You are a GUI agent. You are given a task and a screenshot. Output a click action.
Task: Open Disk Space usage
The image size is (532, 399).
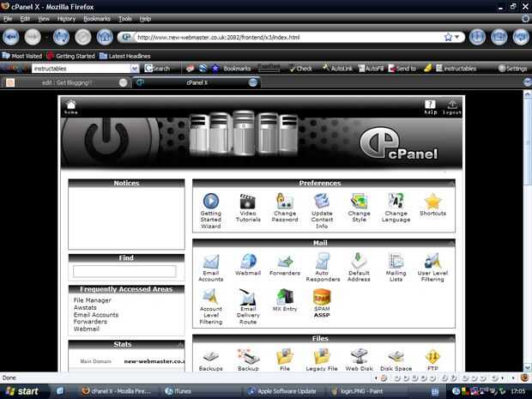(396, 357)
